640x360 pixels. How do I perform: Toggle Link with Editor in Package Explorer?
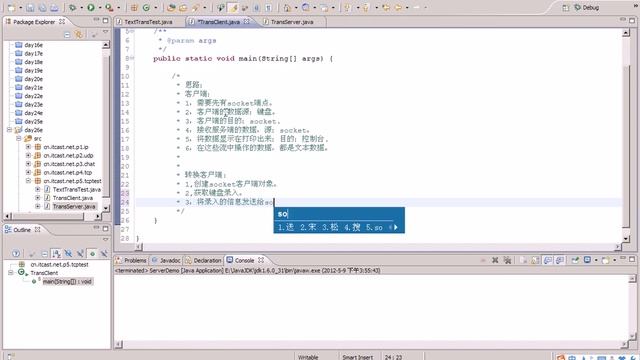tap(78, 35)
